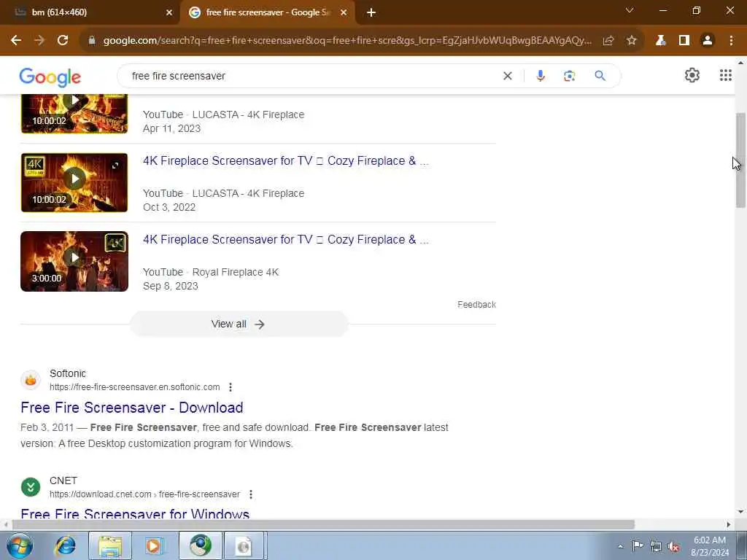The height and width of the screenshot is (560, 747).
Task: Bookmark this page with the star
Action: [x=632, y=41]
